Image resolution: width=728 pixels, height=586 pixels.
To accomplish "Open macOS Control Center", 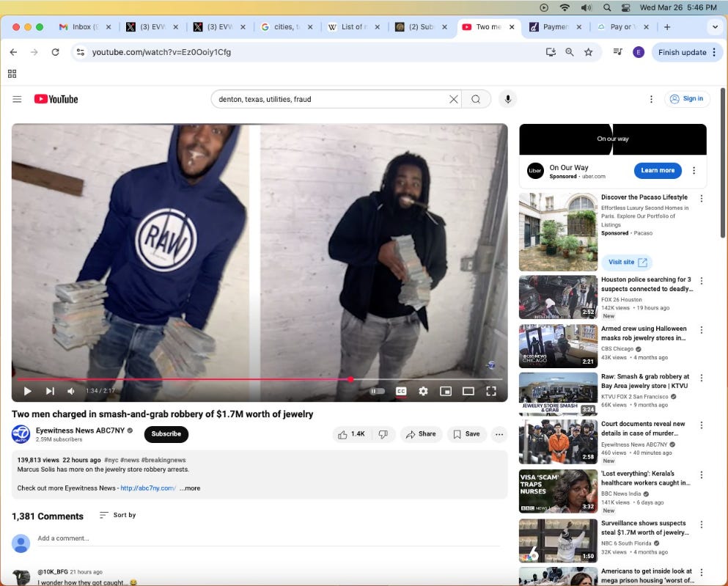I will tap(626, 7).
